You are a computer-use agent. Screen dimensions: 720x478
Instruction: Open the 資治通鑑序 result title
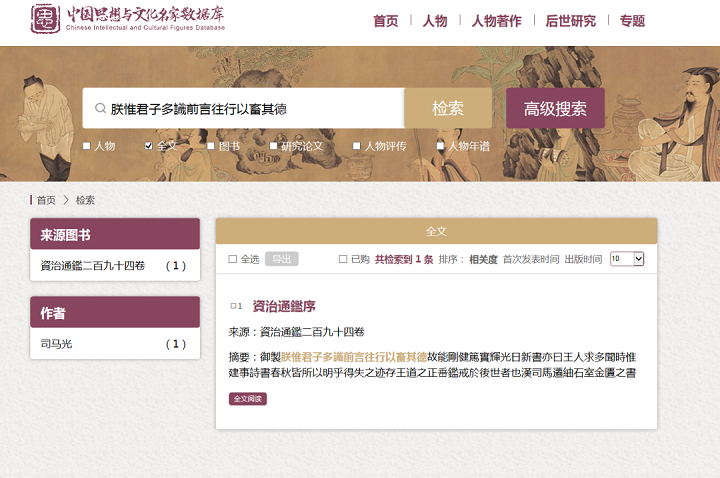pyautogui.click(x=283, y=306)
